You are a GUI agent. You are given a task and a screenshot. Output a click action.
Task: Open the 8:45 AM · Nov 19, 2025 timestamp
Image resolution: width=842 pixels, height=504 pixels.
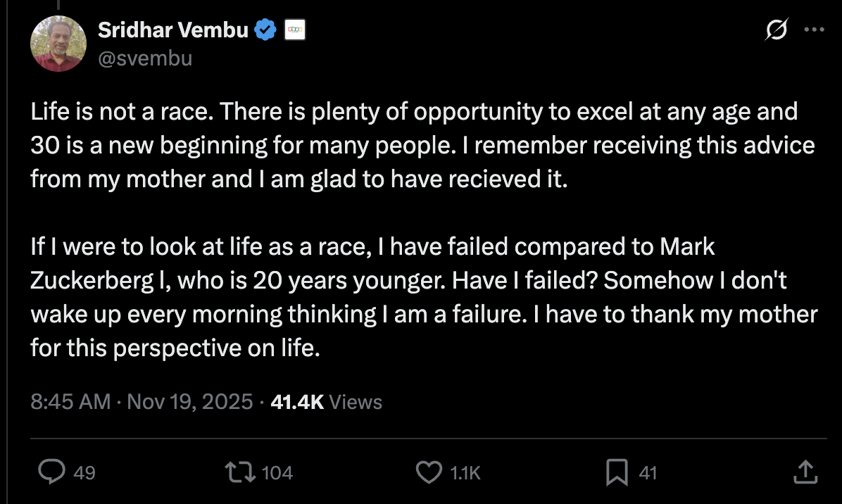click(142, 401)
